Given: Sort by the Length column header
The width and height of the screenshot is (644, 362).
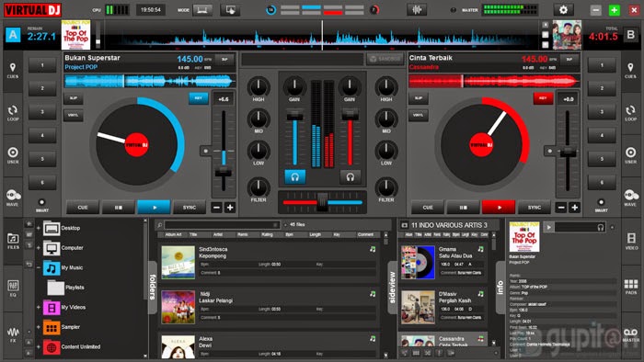Looking at the screenshot, I should coord(315,235).
